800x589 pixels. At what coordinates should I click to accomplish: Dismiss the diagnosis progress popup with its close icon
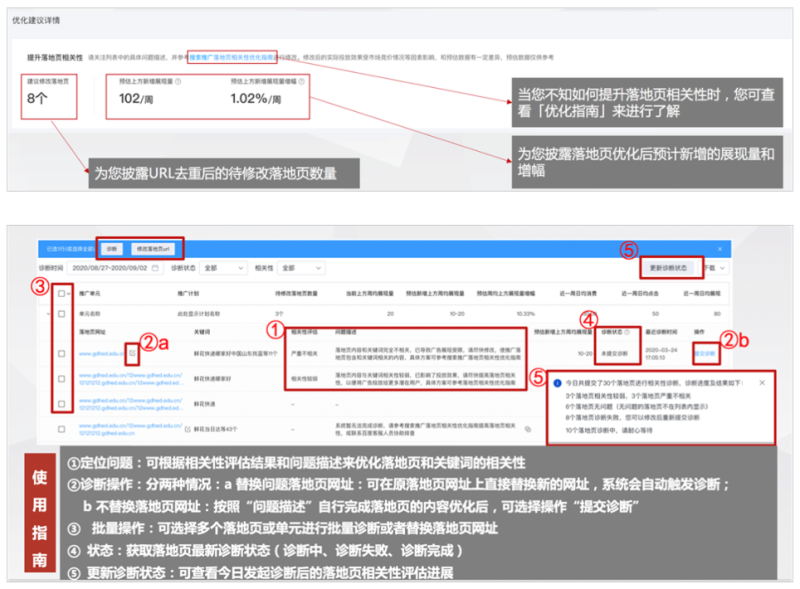click(761, 382)
